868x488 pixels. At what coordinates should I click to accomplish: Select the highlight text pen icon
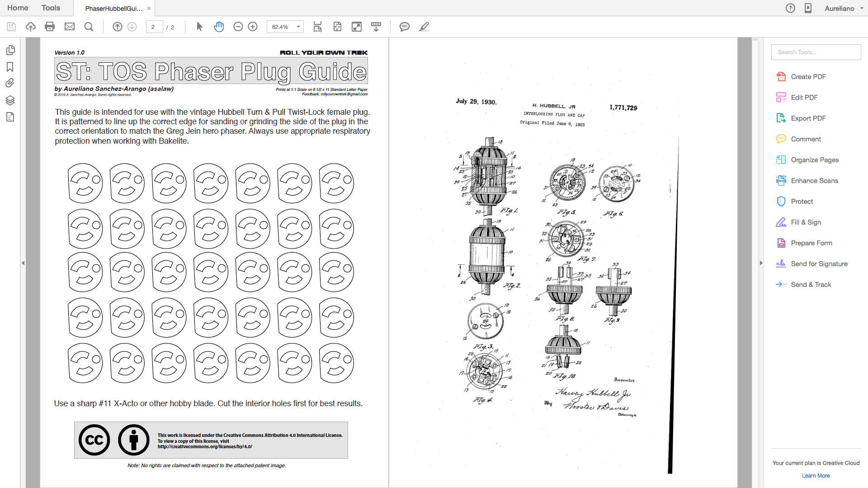coord(424,27)
